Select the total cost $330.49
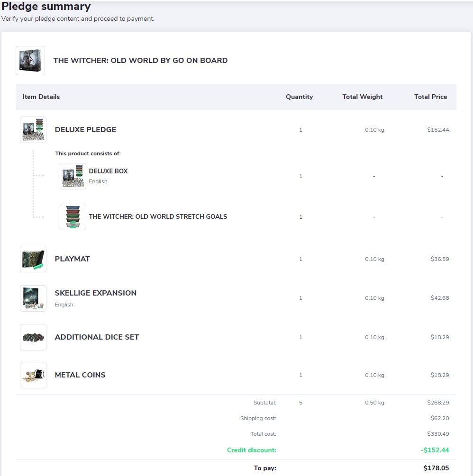 click(438, 434)
